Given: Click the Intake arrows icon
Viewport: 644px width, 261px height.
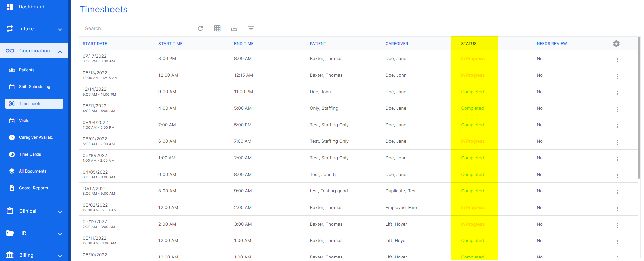Looking at the screenshot, I should (x=10, y=29).
